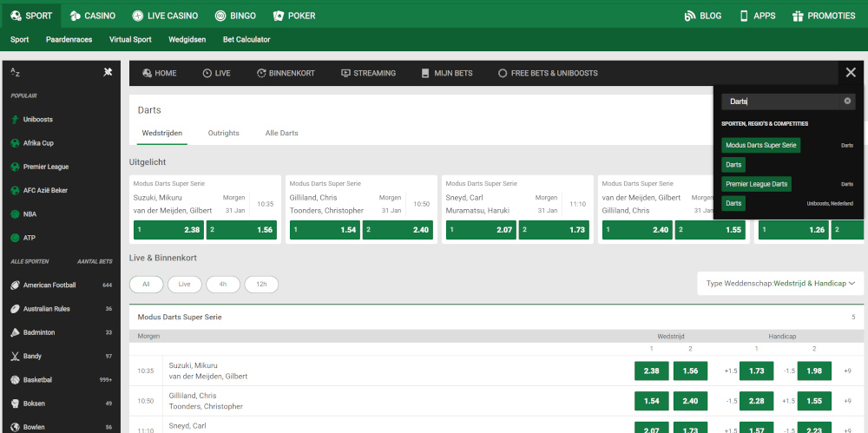Screen dimensions: 868x433
Task: Open Mijn Bets in the navbar
Action: tap(447, 73)
